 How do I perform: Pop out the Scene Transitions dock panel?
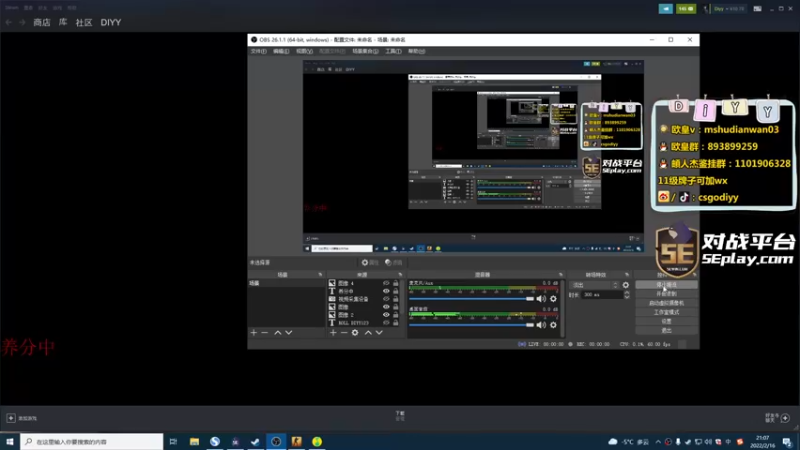[x=627, y=274]
